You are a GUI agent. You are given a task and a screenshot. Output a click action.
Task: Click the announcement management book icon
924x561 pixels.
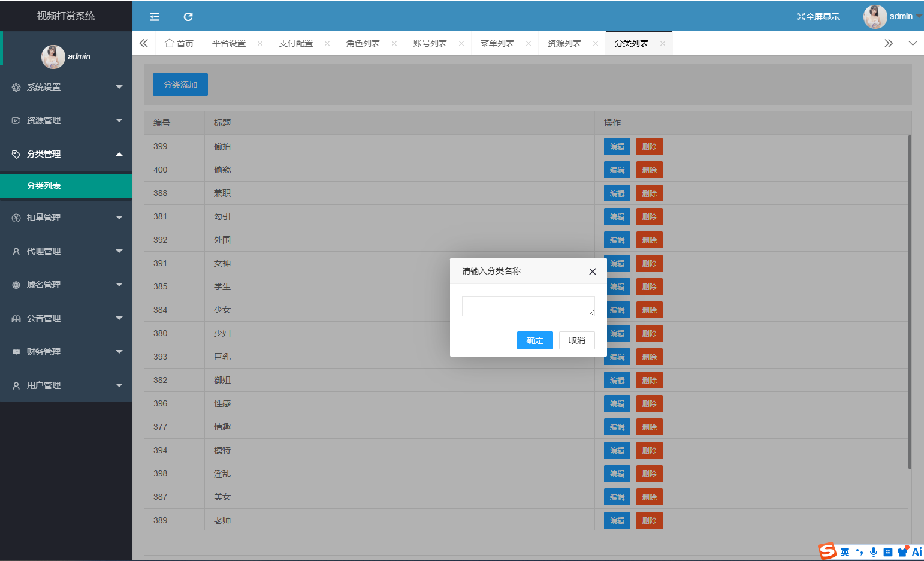click(x=16, y=319)
